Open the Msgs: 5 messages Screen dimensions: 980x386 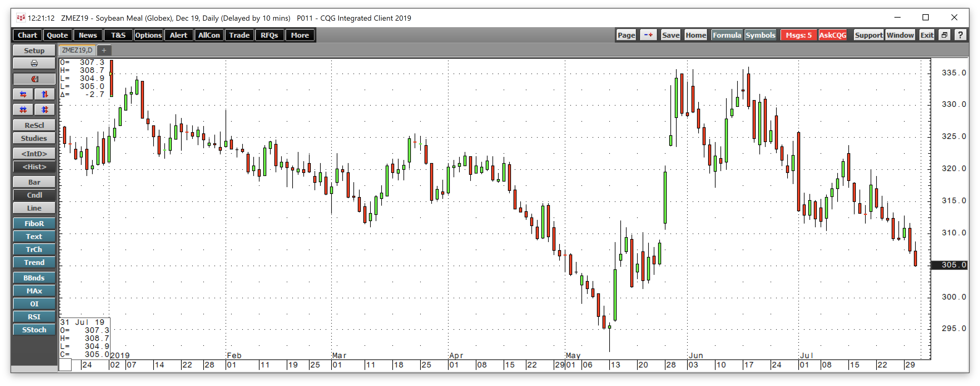pos(799,35)
